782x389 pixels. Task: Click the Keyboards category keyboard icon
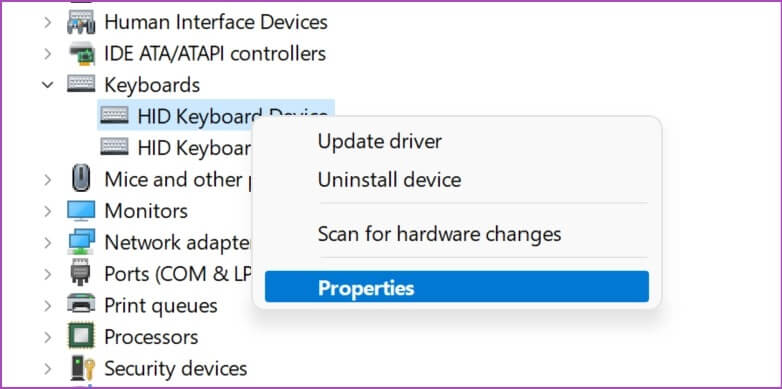(x=81, y=84)
